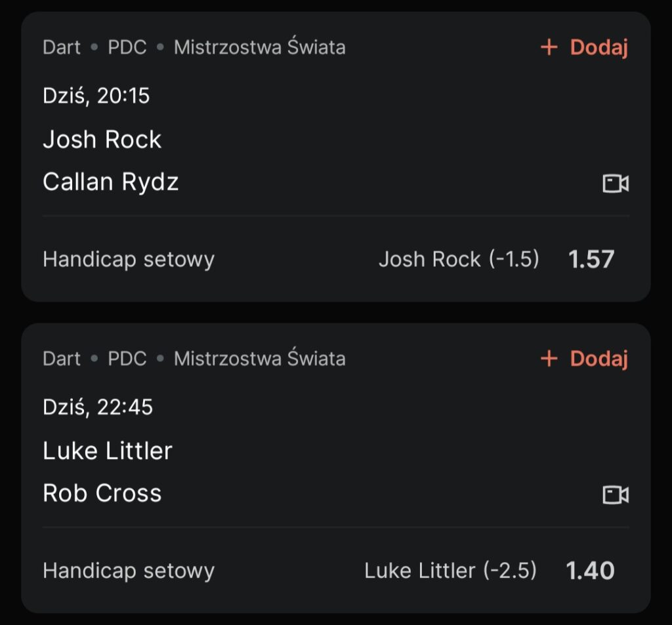Screen dimensions: 672x625
Task: Click the orange add icon in the second card
Action: tap(549, 359)
